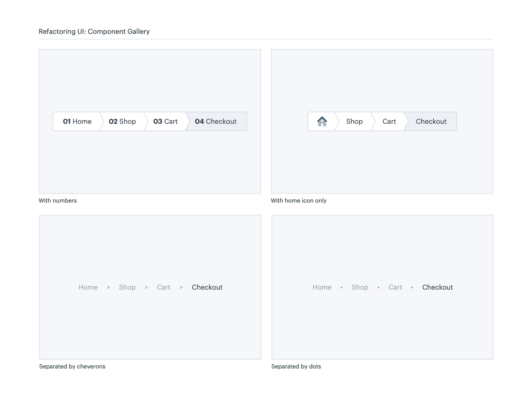Go to 02 Shop numbered breadcrumb

(x=122, y=121)
